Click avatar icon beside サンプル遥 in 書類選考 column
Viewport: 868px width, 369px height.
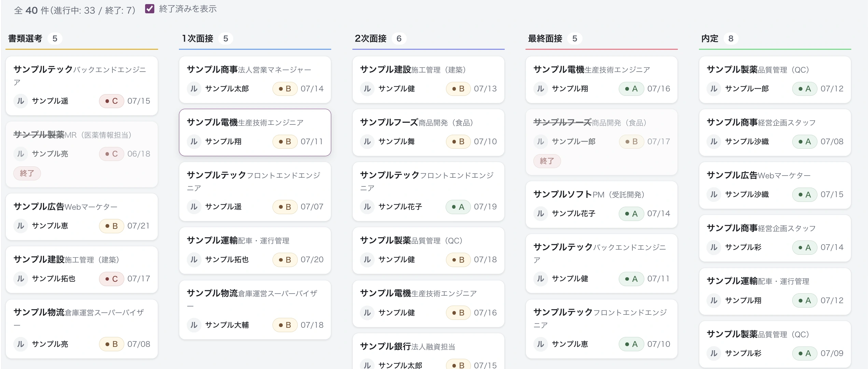tap(20, 101)
